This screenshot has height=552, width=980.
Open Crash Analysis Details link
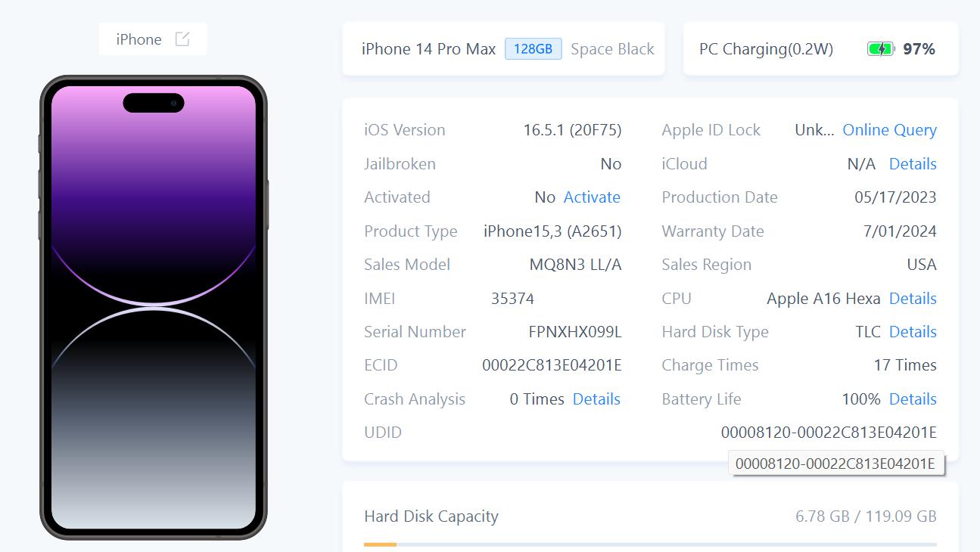(x=596, y=399)
